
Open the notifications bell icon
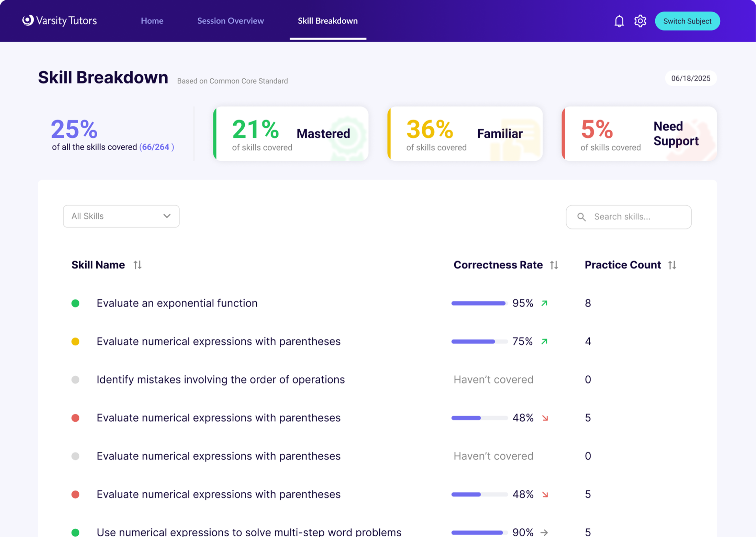click(x=619, y=21)
